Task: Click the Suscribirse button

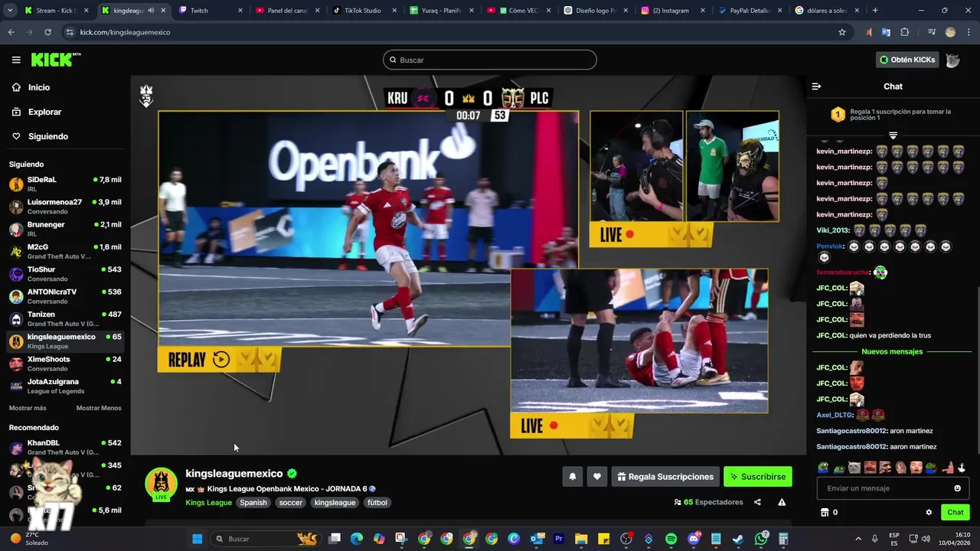Action: pyautogui.click(x=758, y=477)
